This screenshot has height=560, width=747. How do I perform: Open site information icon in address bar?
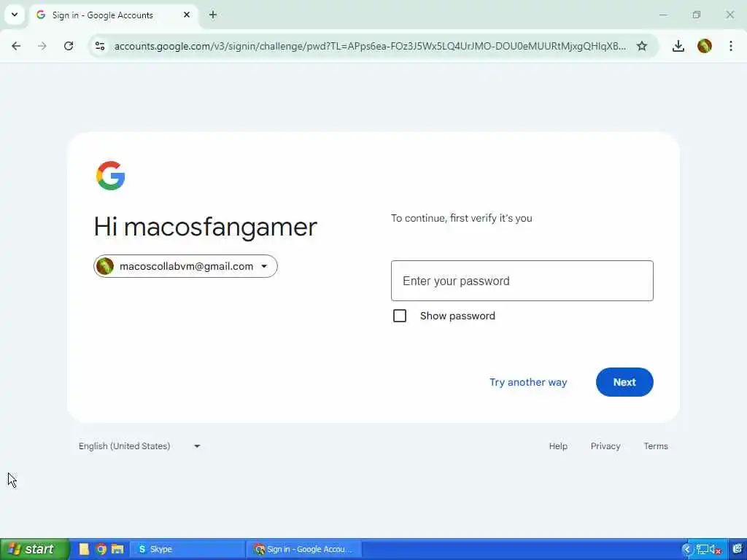pyautogui.click(x=100, y=46)
